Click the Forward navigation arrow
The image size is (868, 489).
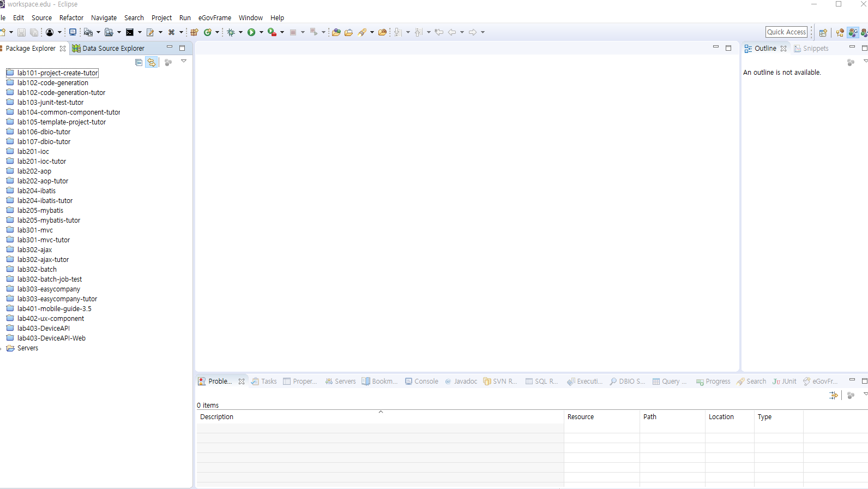coord(473,33)
